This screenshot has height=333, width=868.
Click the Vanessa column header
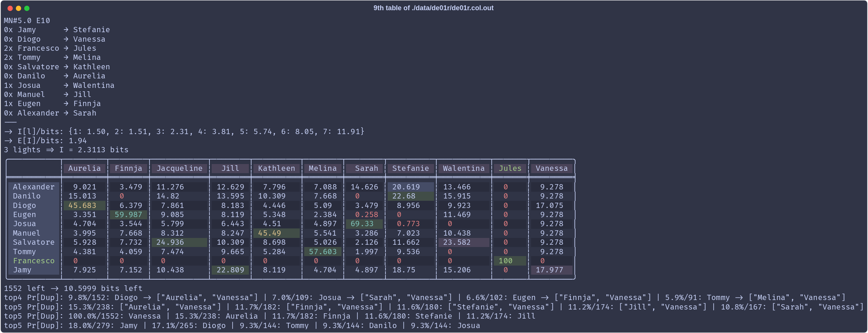[552, 168]
